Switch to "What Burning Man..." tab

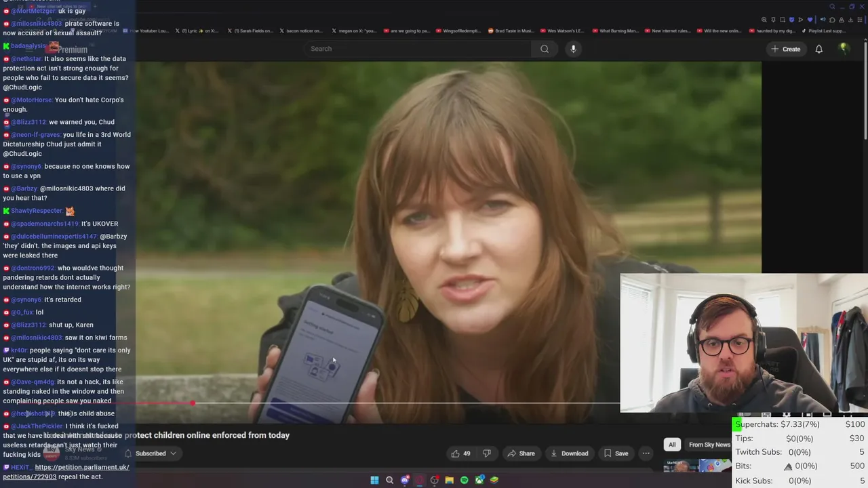[615, 30]
